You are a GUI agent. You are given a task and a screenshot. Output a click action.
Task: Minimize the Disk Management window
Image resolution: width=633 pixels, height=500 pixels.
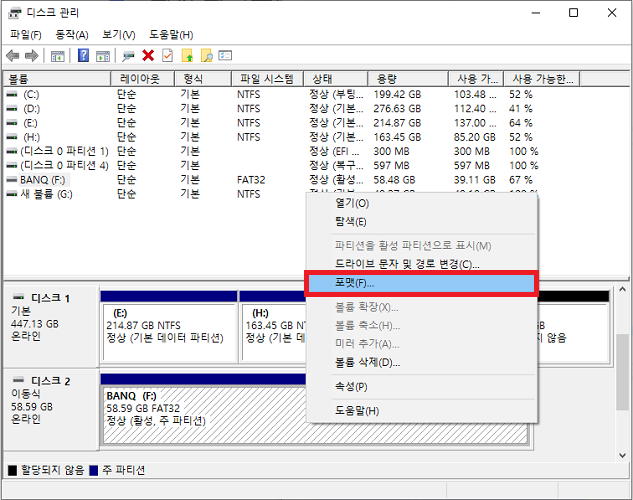click(x=536, y=13)
